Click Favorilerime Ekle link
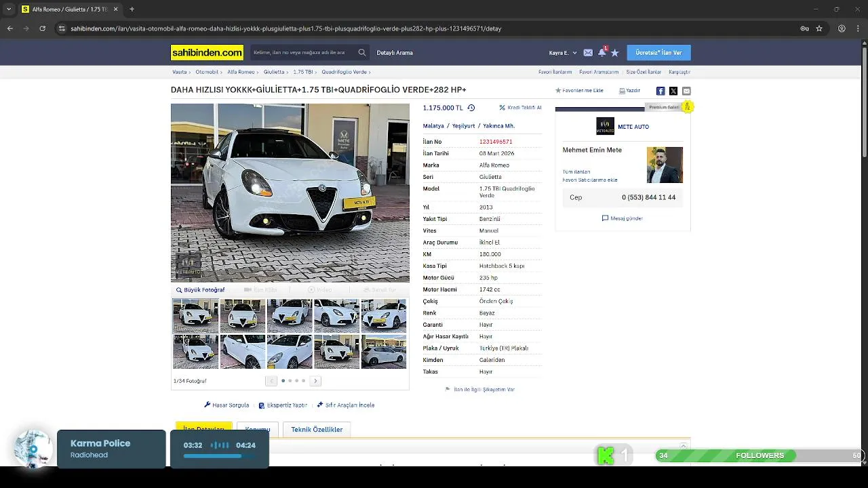 (579, 90)
